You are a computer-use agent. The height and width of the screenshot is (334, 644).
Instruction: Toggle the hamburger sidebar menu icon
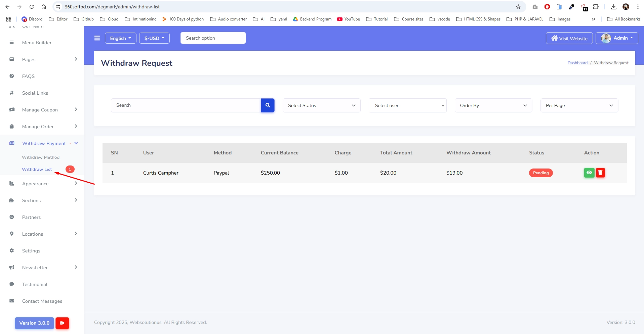coord(97,38)
